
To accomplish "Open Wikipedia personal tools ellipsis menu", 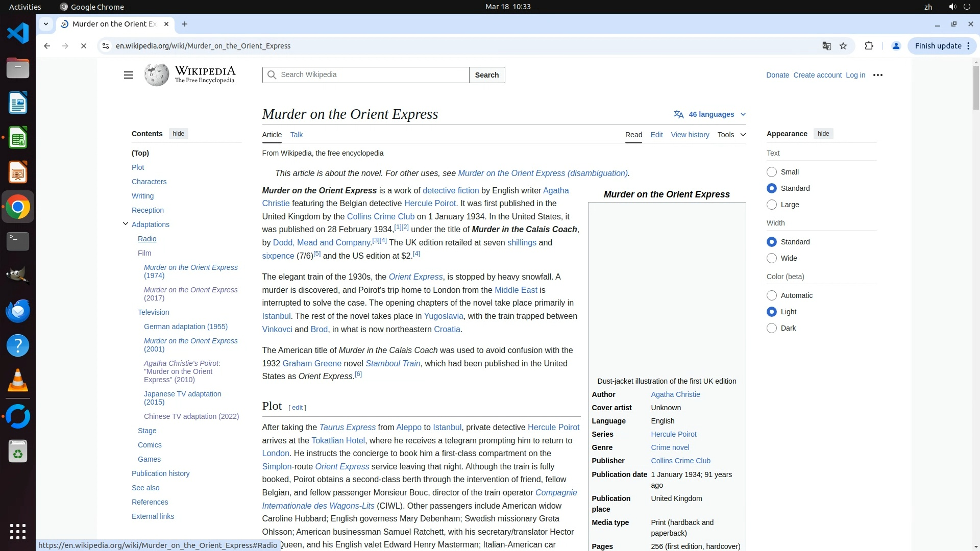I will coord(877,75).
